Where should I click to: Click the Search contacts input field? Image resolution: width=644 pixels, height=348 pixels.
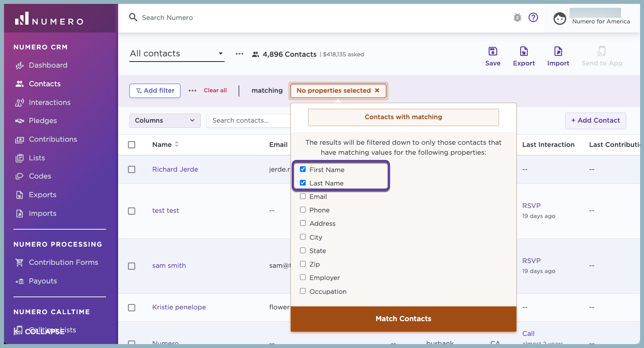click(x=249, y=120)
